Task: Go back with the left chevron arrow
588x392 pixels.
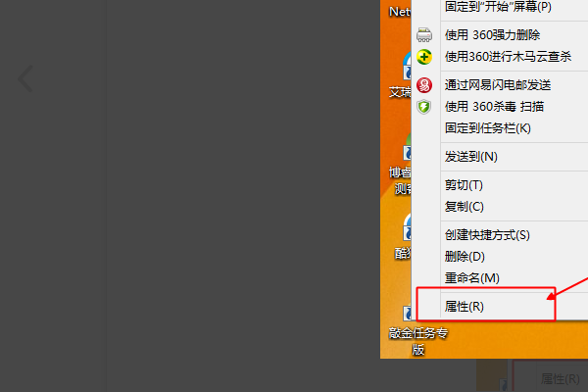Action: click(25, 78)
